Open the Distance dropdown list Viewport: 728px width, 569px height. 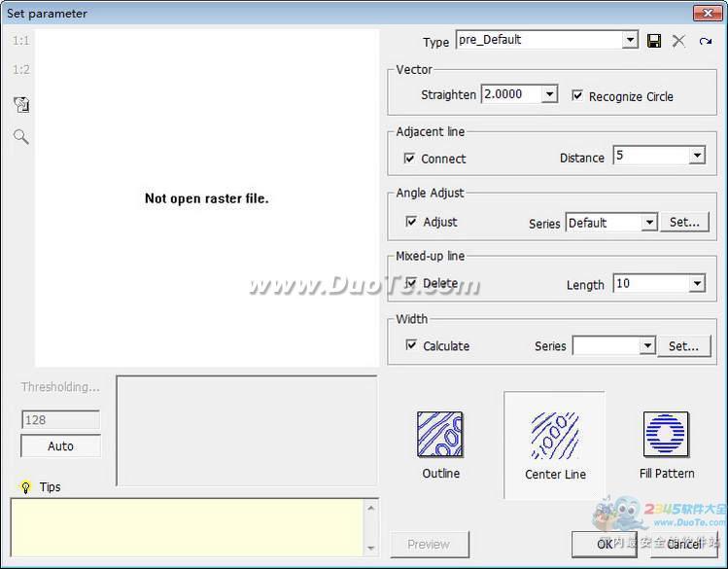tap(697, 156)
